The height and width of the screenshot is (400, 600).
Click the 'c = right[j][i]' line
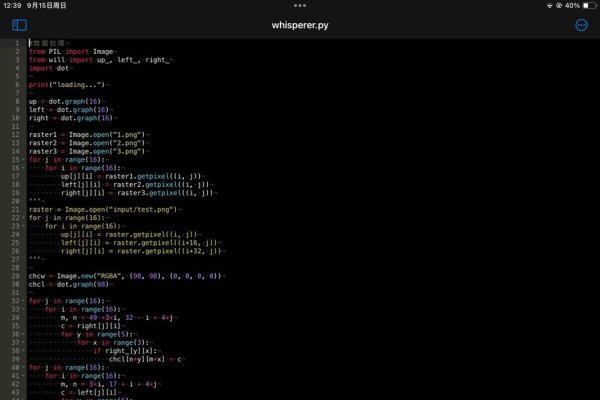tap(93, 326)
